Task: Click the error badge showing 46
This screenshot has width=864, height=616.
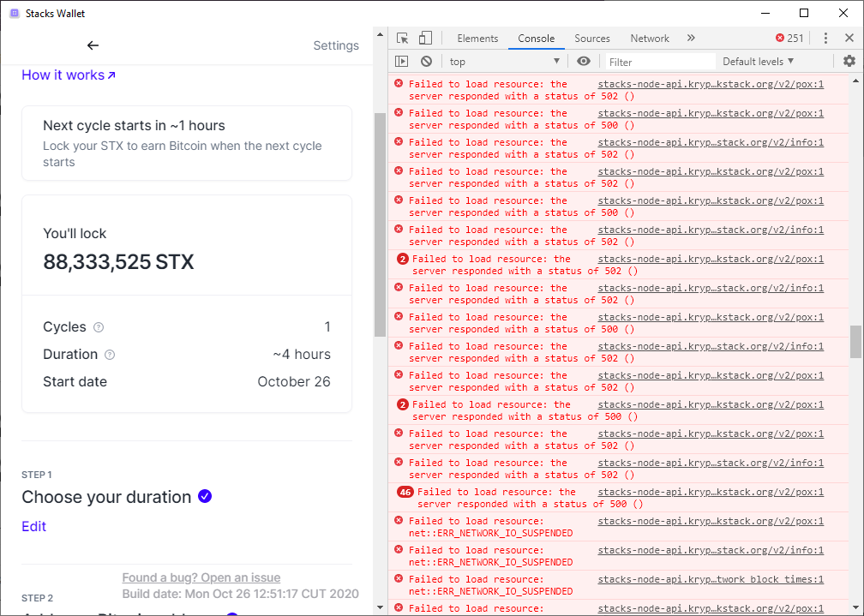Action: 405,492
